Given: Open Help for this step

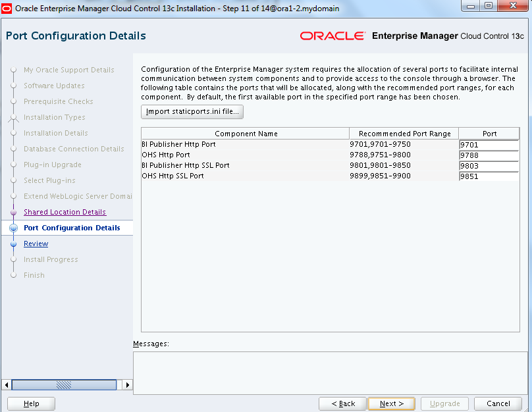Looking at the screenshot, I should click(31, 403).
